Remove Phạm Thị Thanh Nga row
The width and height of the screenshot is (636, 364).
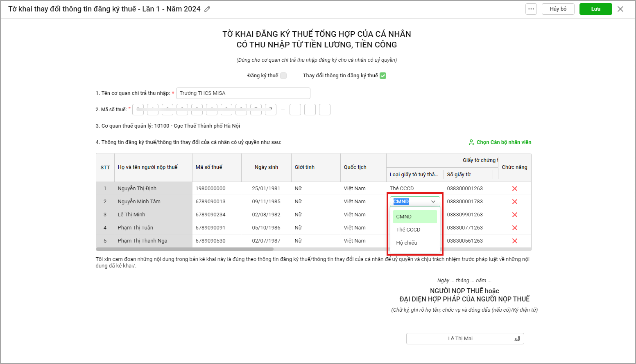[514, 241]
